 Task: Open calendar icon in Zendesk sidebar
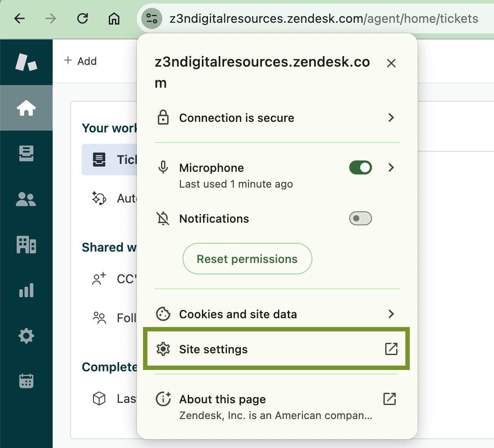pyautogui.click(x=26, y=381)
